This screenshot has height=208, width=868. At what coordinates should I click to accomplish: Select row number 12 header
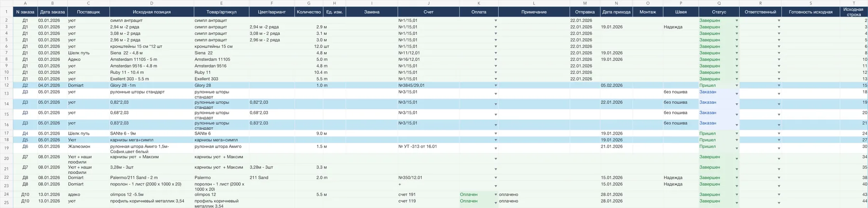coord(6,85)
